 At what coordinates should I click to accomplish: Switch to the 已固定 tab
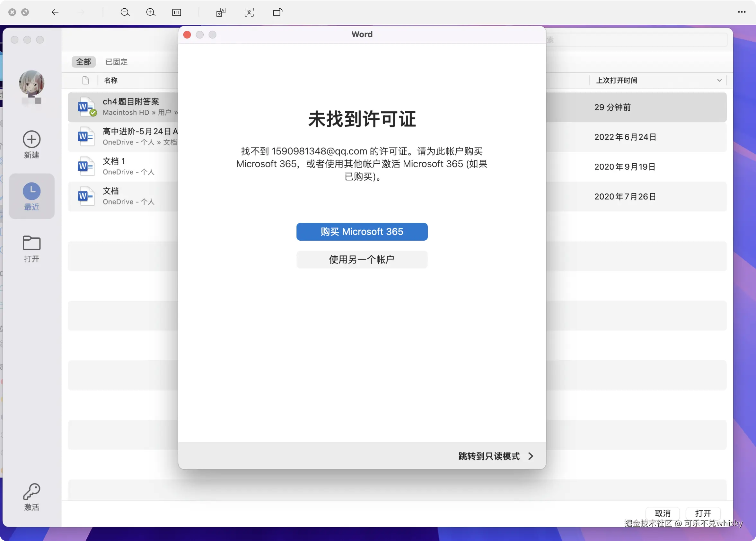116,62
